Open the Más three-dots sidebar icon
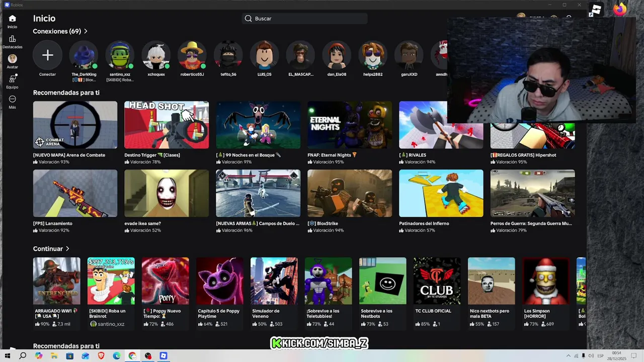 [x=12, y=99]
